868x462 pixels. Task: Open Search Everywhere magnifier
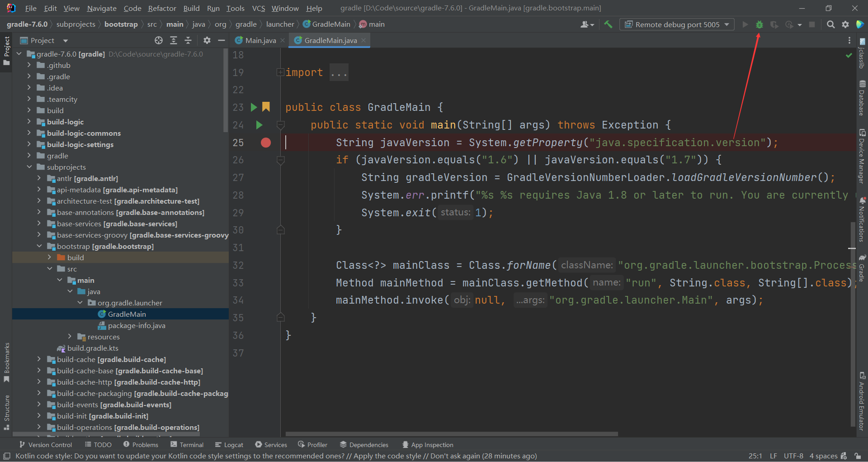[830, 24]
